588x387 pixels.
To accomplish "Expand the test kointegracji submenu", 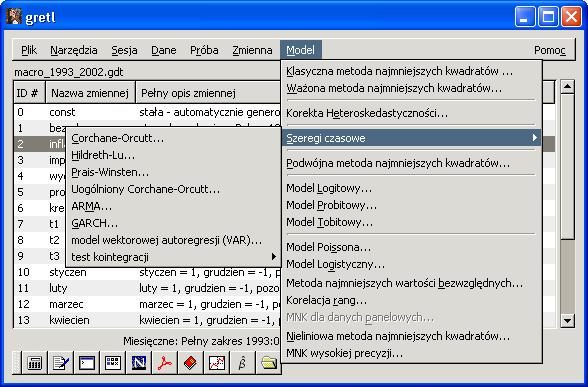I will click(173, 257).
